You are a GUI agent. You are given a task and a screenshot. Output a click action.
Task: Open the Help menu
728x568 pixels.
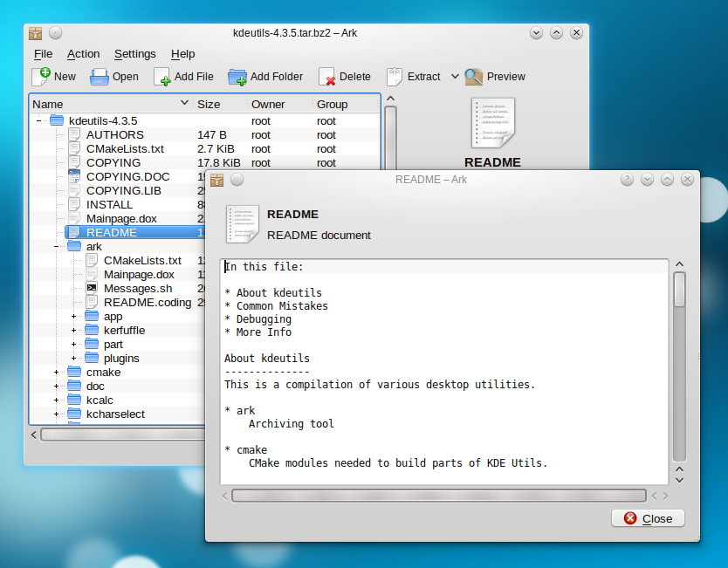click(x=183, y=54)
